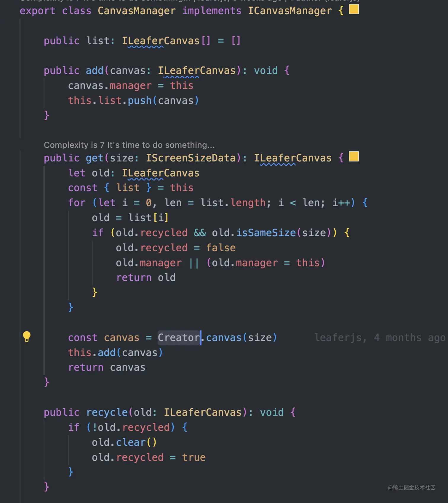Click ILeaferCanvas return type of get method

(x=293, y=158)
